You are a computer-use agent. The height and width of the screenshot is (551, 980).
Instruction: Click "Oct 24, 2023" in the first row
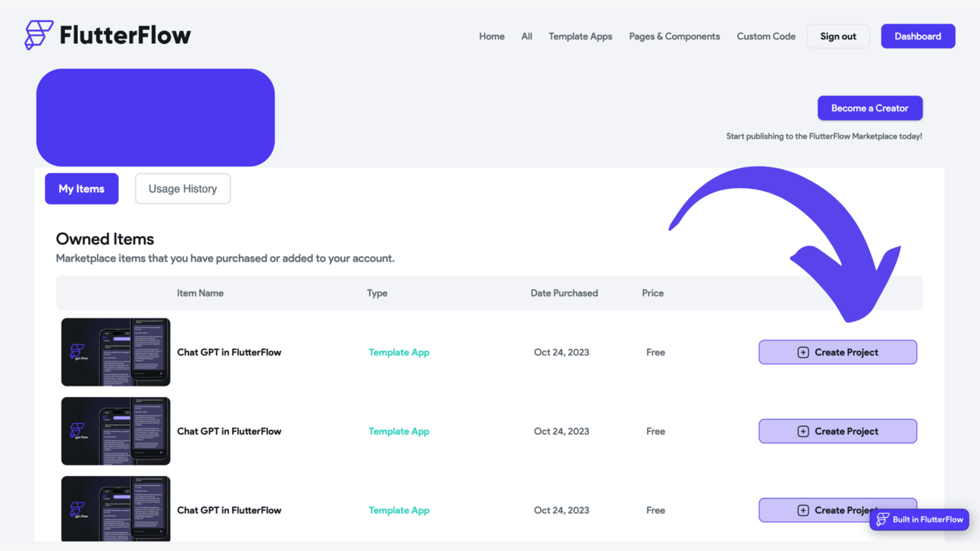coord(561,352)
